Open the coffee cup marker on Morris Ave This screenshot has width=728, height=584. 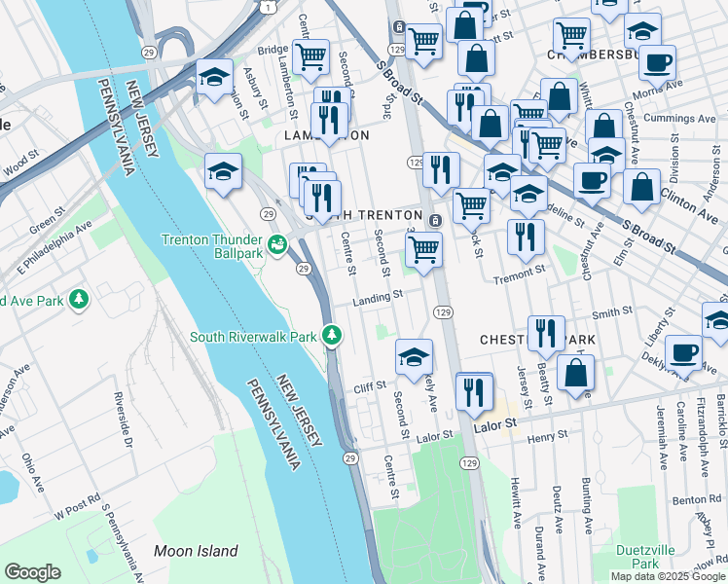pos(657,64)
